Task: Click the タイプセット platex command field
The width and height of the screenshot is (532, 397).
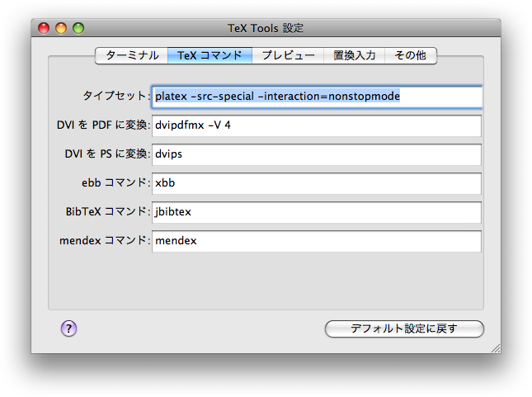Action: [317, 97]
